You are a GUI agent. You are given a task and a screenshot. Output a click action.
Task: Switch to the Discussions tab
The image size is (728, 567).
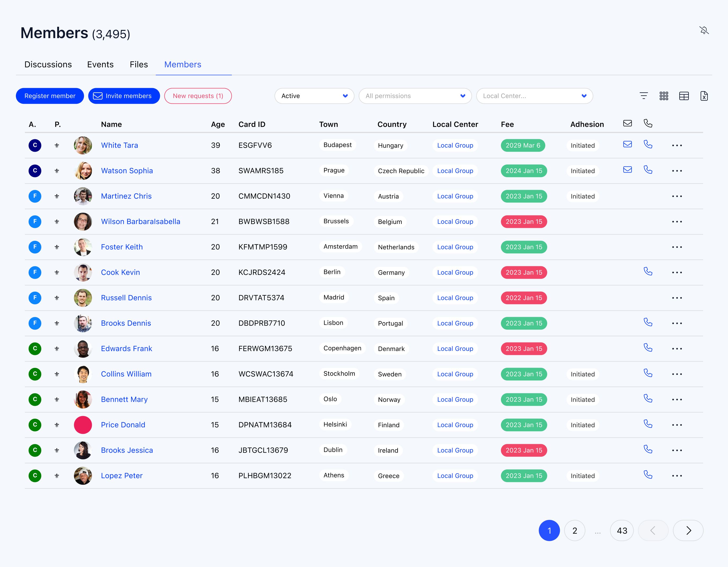[x=48, y=64]
